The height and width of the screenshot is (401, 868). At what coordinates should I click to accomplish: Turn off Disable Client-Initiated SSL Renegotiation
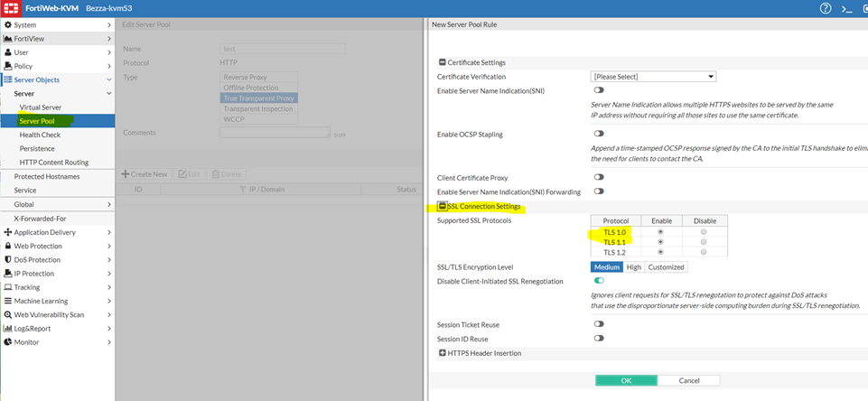point(599,281)
